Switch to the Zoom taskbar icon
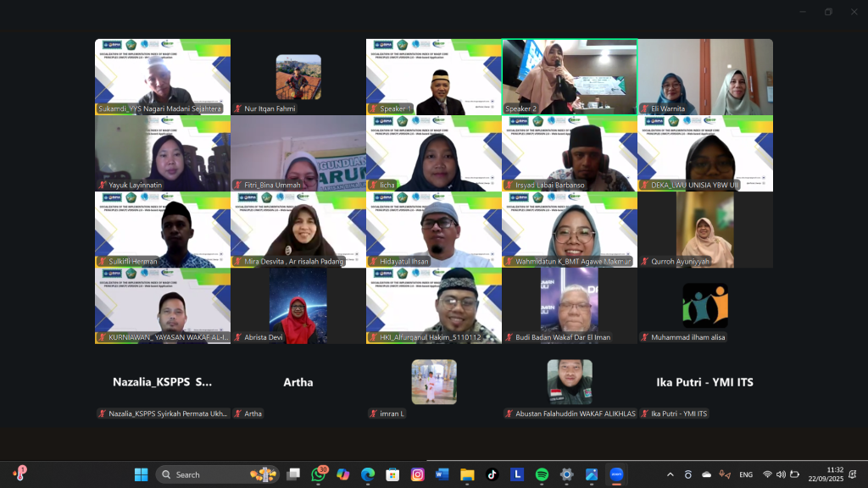The image size is (868, 488). click(x=617, y=474)
